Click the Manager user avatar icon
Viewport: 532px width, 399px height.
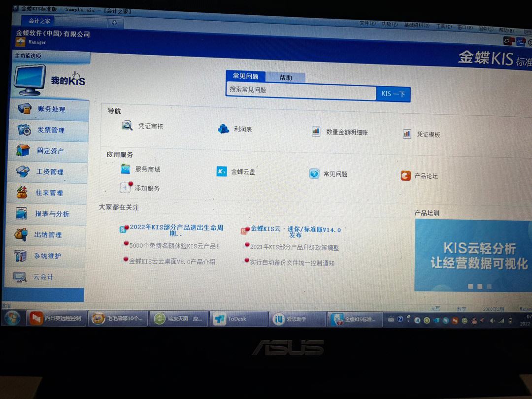20,41
